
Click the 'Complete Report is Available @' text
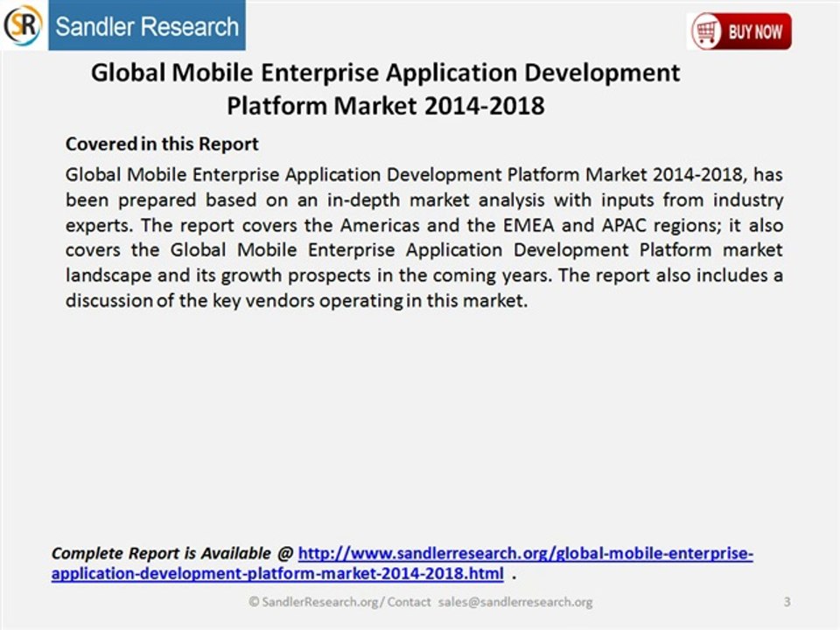(172, 553)
